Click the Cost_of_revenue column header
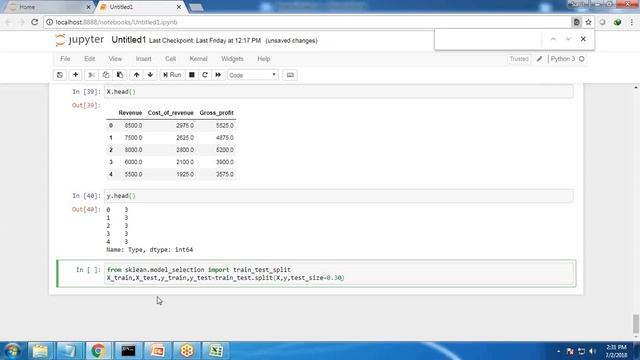Viewport: 640px width, 360px height. click(x=171, y=113)
